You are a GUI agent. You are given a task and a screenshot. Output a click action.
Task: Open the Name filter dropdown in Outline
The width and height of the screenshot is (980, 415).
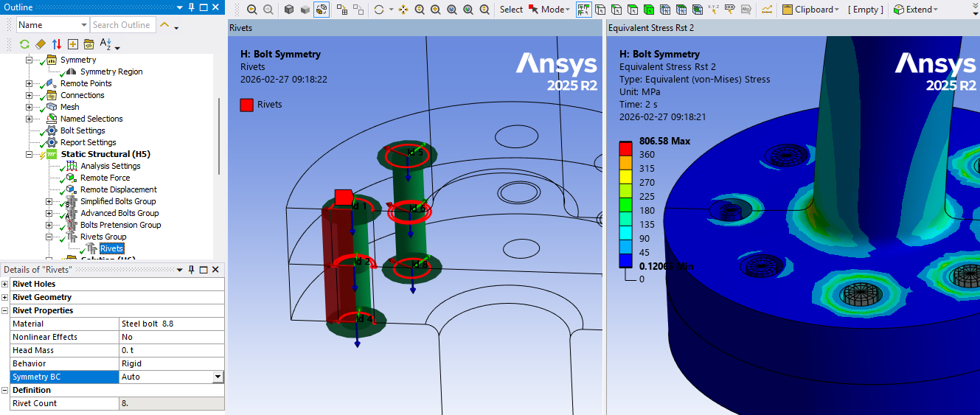[x=83, y=25]
